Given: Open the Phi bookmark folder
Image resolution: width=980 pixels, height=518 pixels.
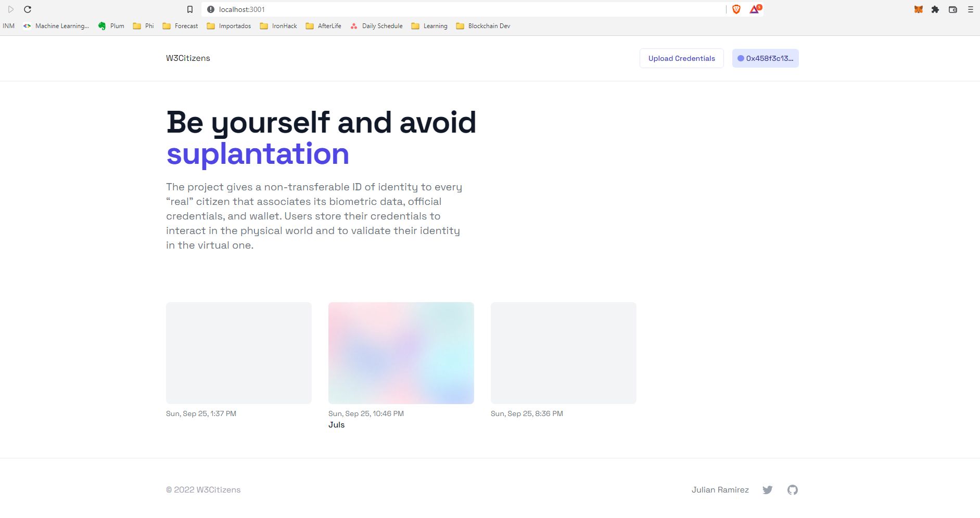Looking at the screenshot, I should [144, 26].
